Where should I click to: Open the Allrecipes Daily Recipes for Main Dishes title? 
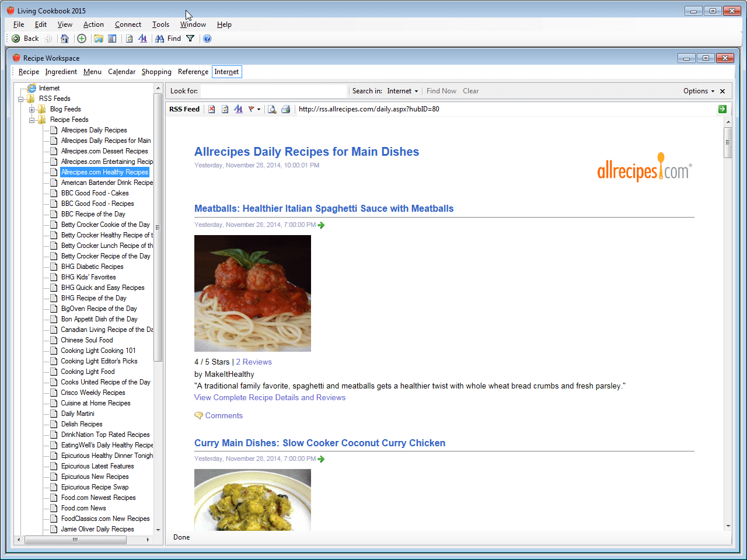[x=306, y=152]
